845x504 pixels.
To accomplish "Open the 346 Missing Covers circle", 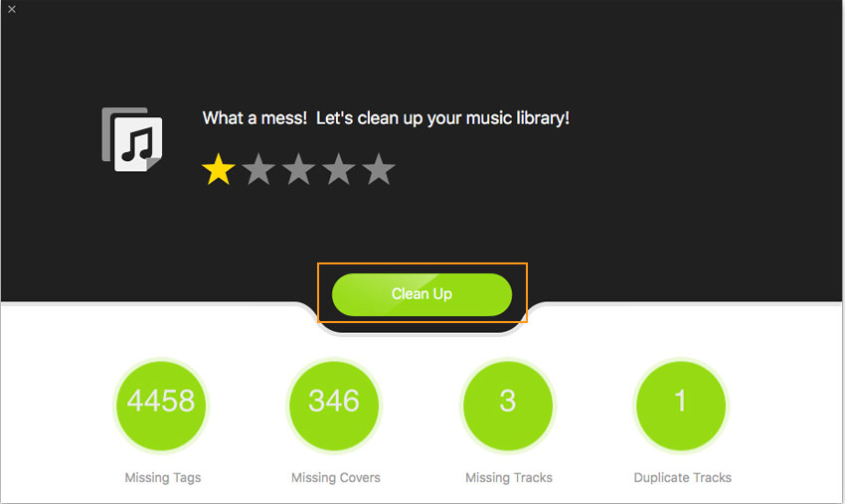I will coord(334,406).
